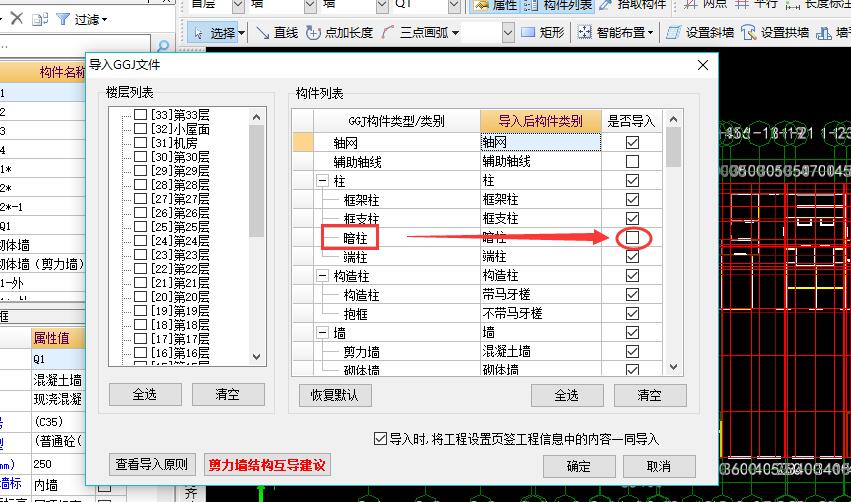Click the GGJ构件类型/类别 column header

point(397,121)
